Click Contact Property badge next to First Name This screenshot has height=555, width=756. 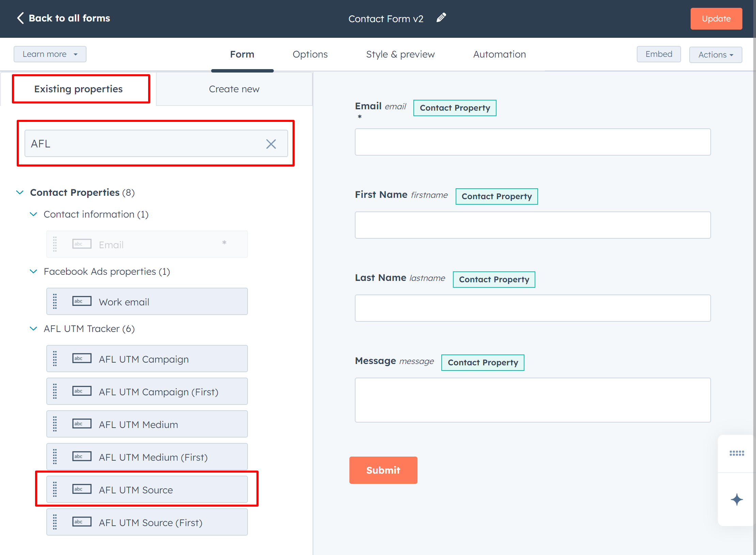(x=497, y=196)
